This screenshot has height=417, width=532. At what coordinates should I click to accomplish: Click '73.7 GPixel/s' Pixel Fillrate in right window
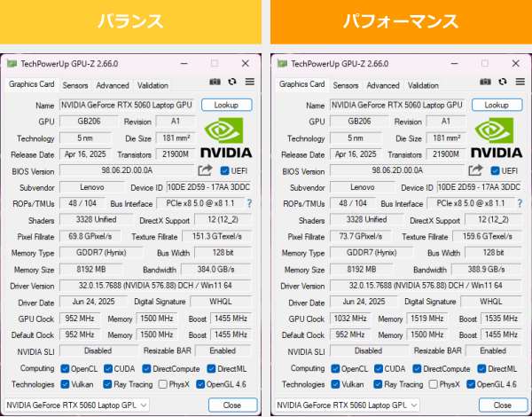(361, 236)
